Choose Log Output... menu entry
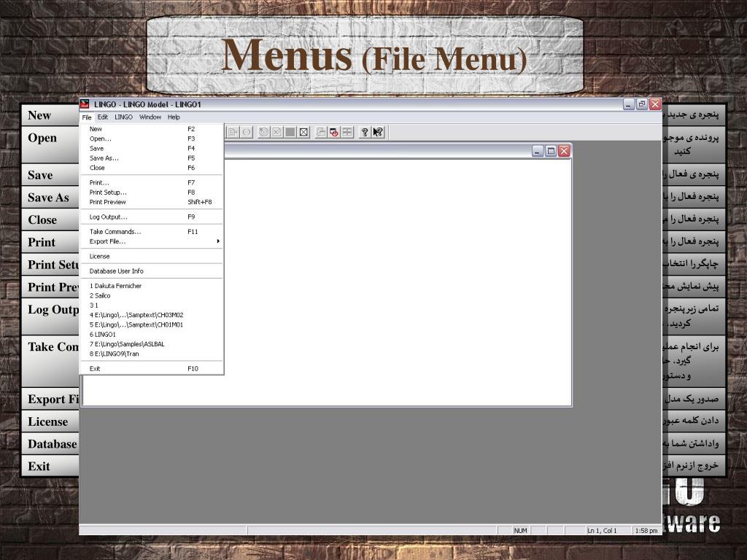This screenshot has height=560, width=747. 152,217
